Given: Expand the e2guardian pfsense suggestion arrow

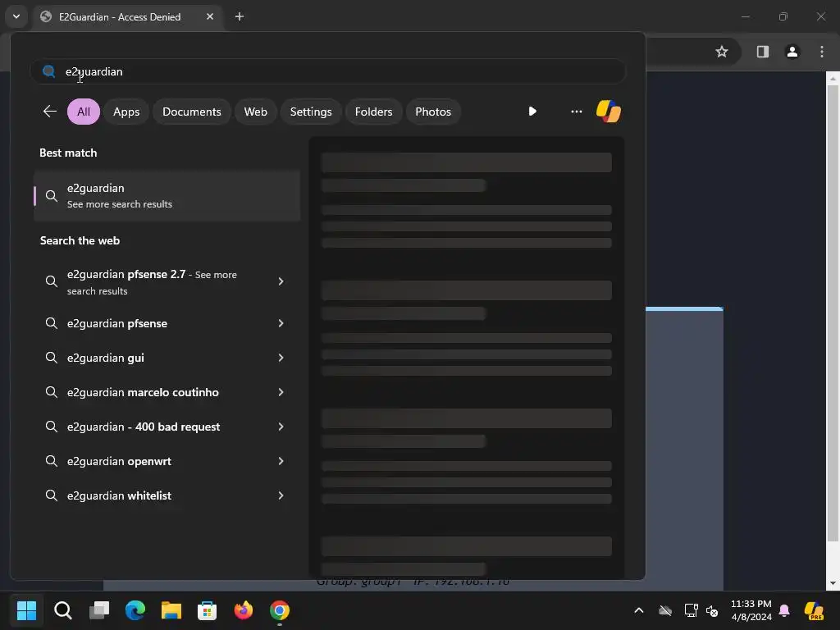Looking at the screenshot, I should pos(281,323).
